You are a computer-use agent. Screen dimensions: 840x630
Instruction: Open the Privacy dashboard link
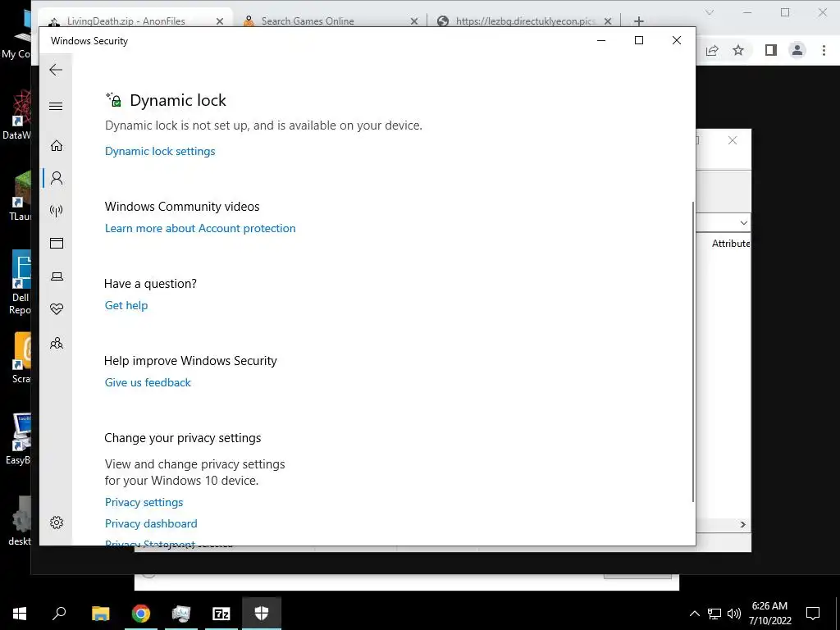151,523
